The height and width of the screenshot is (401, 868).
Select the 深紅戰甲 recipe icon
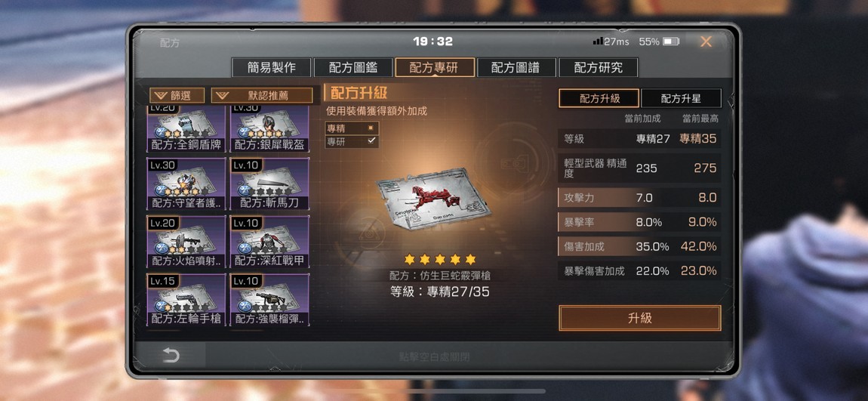pos(269,242)
